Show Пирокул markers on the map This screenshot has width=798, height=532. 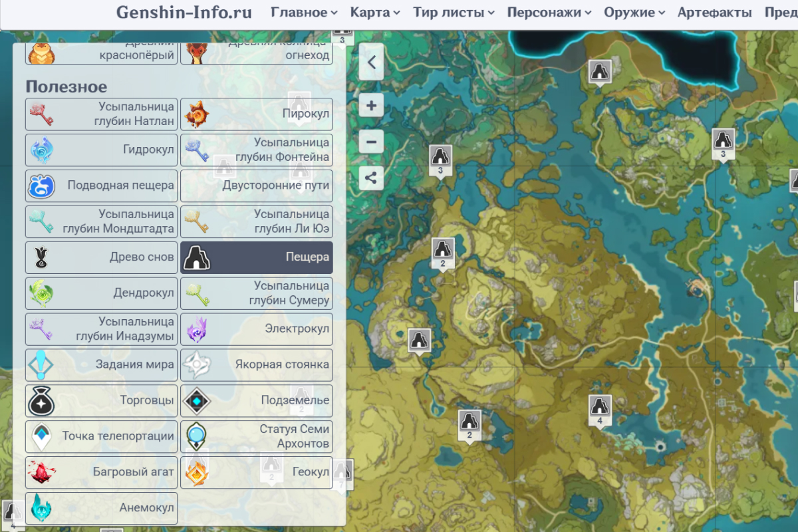point(257,114)
